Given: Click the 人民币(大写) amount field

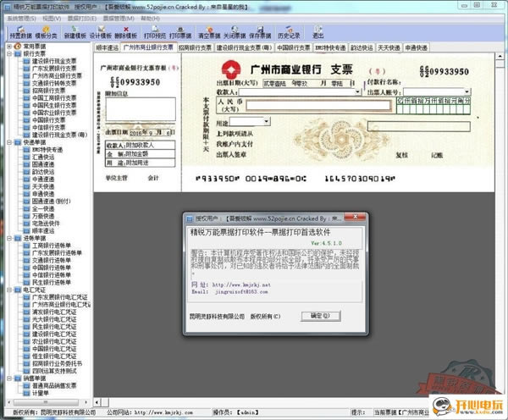Looking at the screenshot, I should click(x=317, y=105).
